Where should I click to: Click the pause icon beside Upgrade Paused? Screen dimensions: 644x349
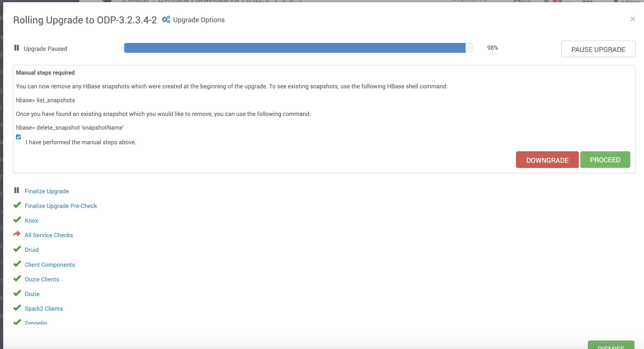17,48
